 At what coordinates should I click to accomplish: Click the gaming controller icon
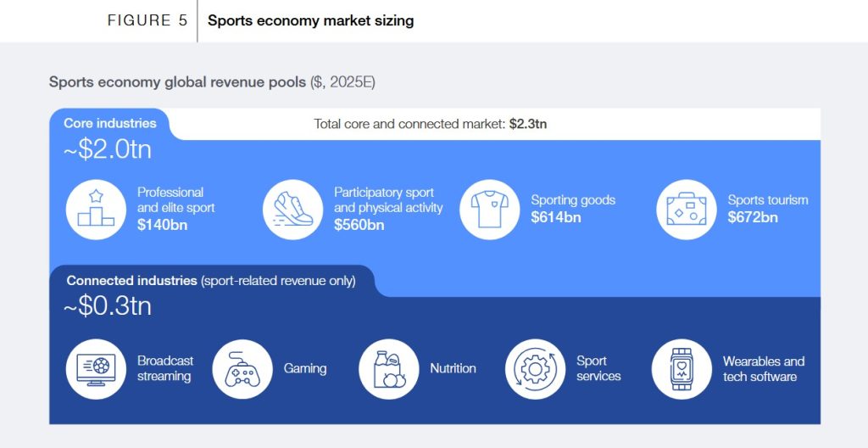tap(242, 369)
